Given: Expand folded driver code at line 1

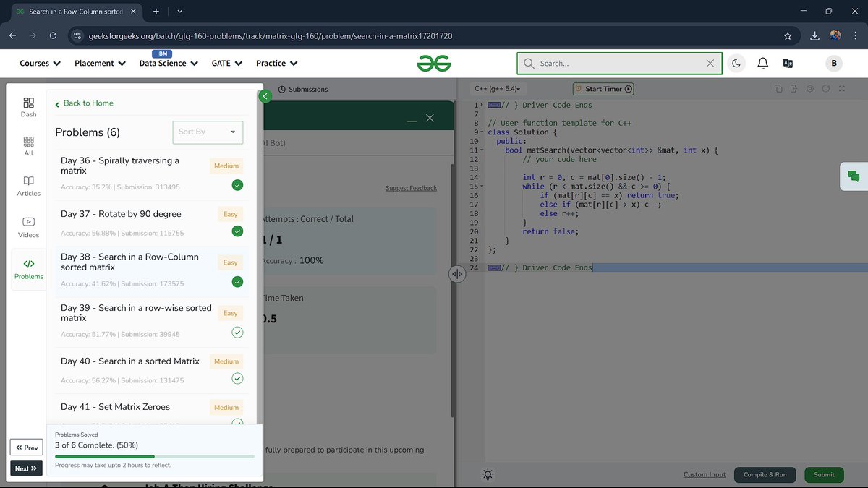Looking at the screenshot, I should point(482,105).
